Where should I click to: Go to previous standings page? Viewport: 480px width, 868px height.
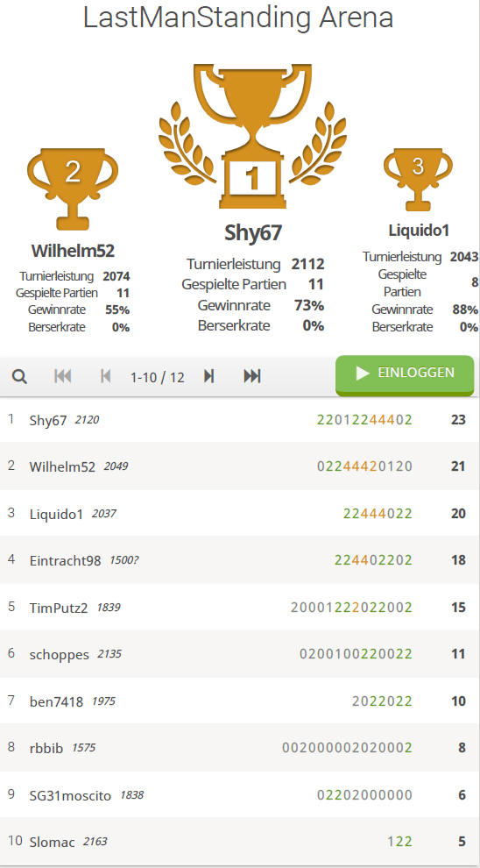click(105, 376)
